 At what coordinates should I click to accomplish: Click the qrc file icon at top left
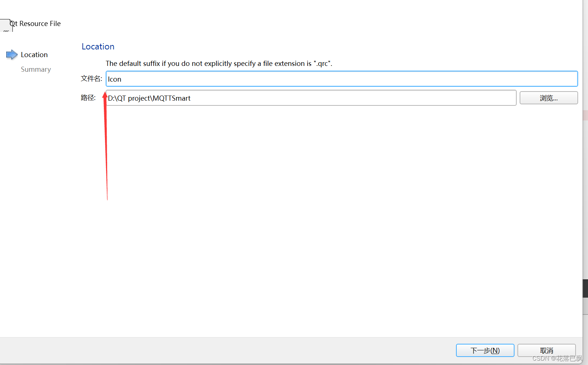coord(6,25)
